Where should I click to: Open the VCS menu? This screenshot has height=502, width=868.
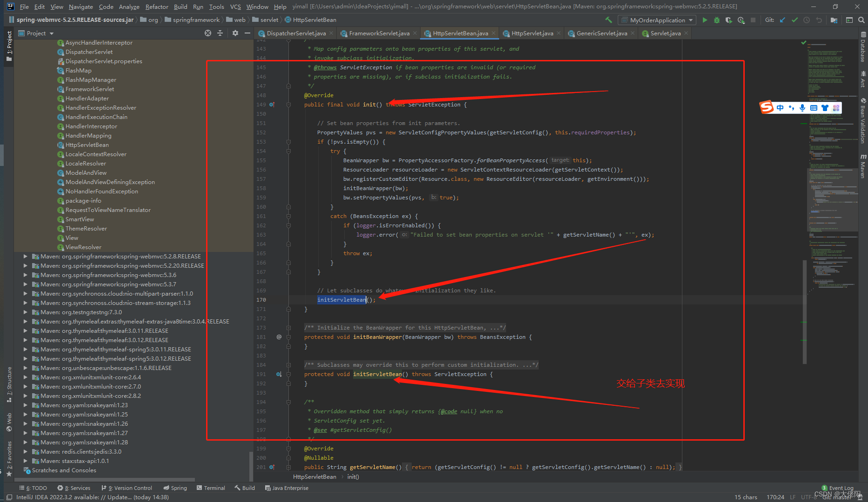[x=235, y=7]
